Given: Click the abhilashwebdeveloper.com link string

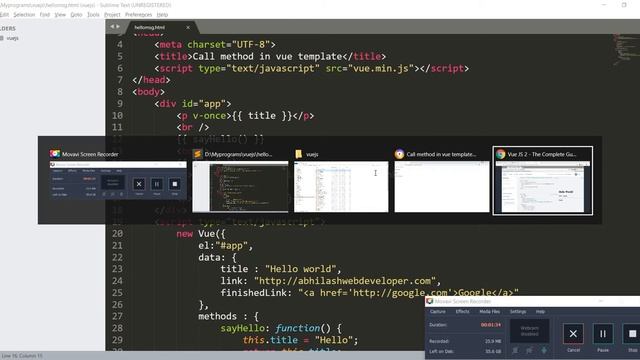Looking at the screenshot, I should coord(345,281).
